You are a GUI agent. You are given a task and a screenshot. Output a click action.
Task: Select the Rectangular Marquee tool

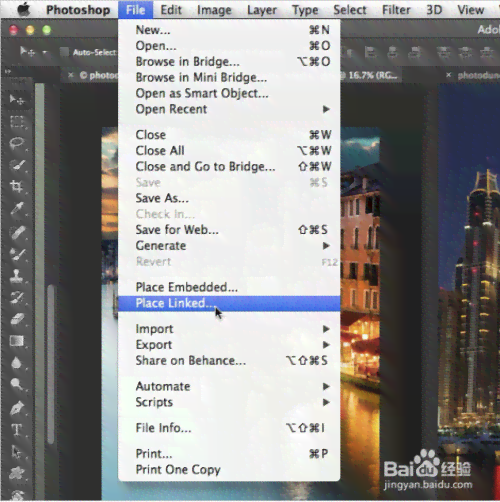pos(17,122)
